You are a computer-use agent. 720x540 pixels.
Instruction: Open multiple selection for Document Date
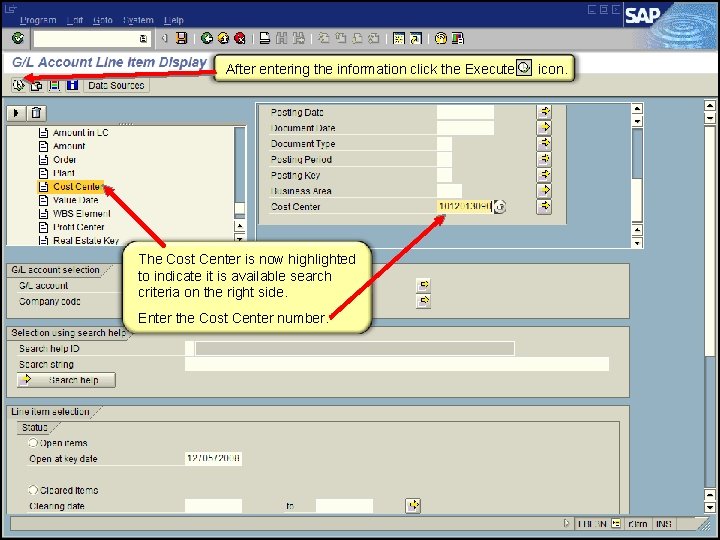(x=544, y=128)
